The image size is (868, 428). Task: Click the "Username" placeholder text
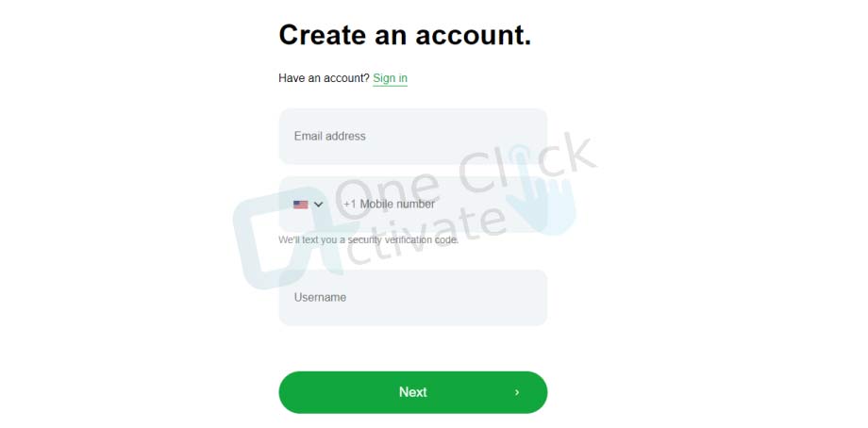pyautogui.click(x=320, y=298)
